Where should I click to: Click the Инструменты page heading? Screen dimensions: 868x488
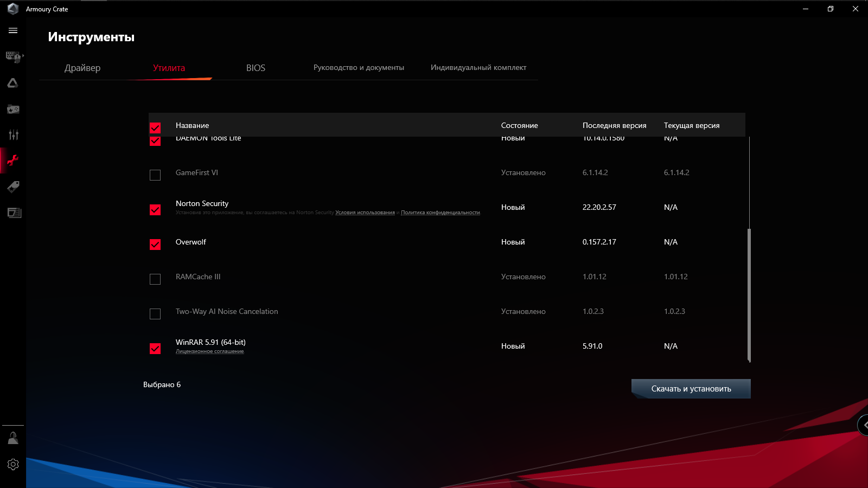point(91,37)
